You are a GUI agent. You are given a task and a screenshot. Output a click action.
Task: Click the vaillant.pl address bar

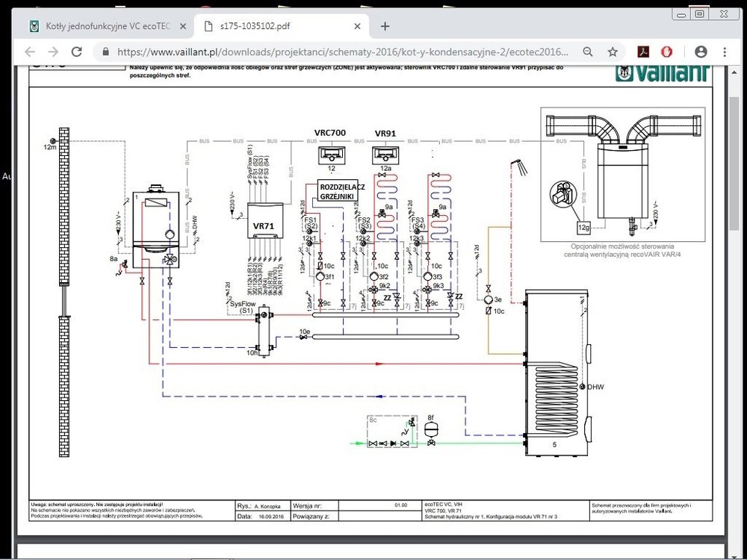click(336, 52)
